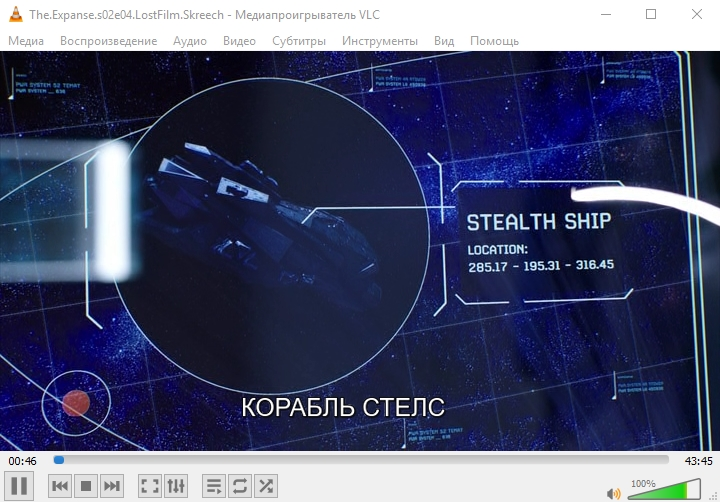Adjust the volume slider at 100%
This screenshot has width=720, height=502.
tap(664, 489)
